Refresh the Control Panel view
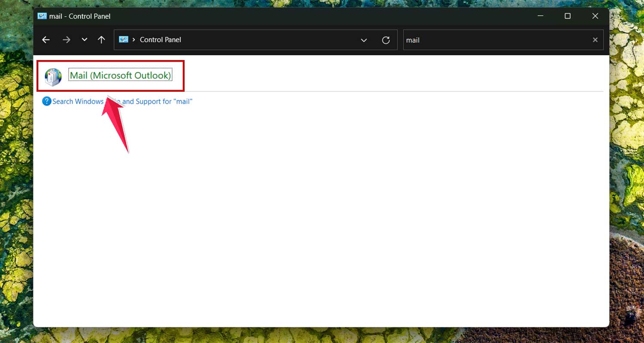 click(x=386, y=39)
